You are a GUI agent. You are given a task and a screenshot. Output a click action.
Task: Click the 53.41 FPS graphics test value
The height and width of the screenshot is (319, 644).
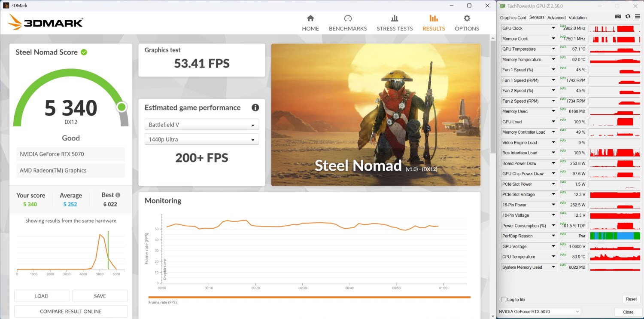(x=202, y=64)
